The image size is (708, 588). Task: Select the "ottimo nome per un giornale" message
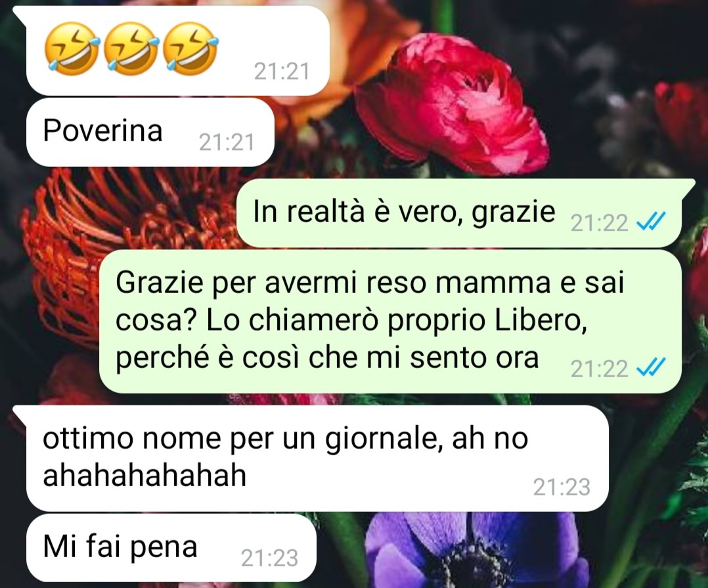tap(317, 458)
